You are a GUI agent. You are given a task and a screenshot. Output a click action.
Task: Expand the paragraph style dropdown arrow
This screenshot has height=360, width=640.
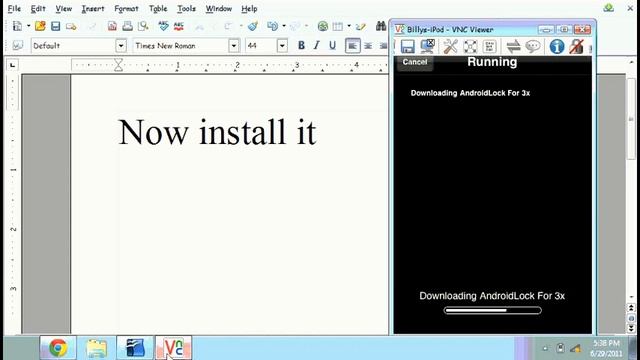(x=121, y=46)
